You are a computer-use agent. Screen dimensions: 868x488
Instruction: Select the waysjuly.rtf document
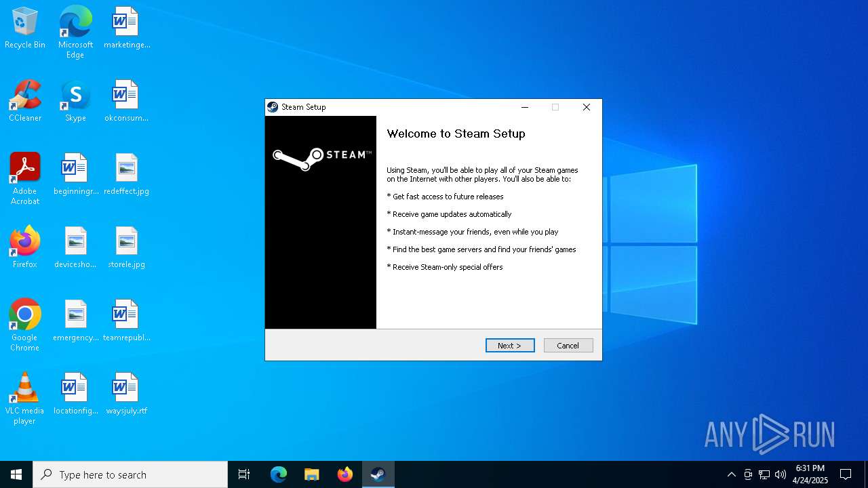click(x=126, y=394)
